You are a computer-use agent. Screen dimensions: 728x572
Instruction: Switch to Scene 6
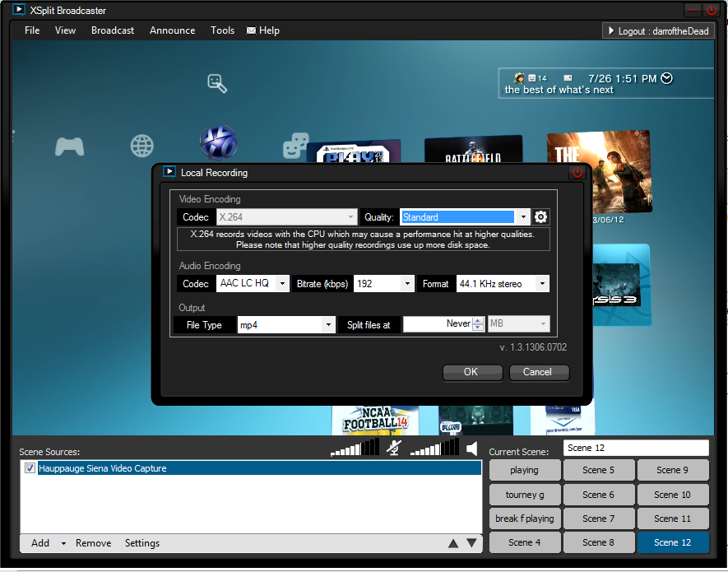(599, 495)
